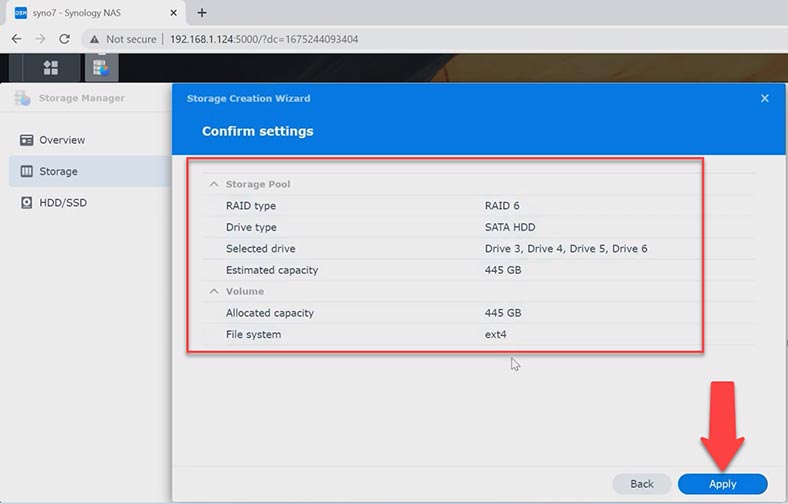Click the Allocated capacity label
Viewport: 788px width, 504px height.
(x=269, y=313)
